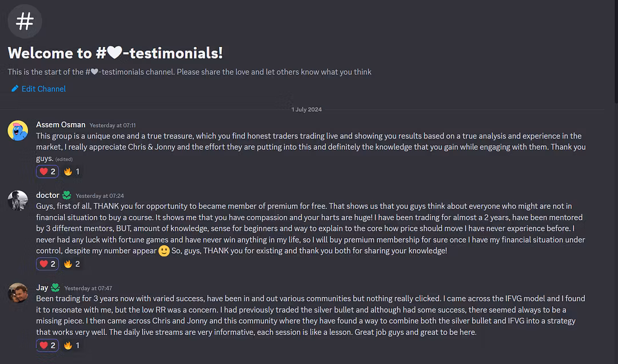Viewport: 618px width, 364px height.
Task: Click green leaf badge next to Jay
Action: (x=56, y=288)
